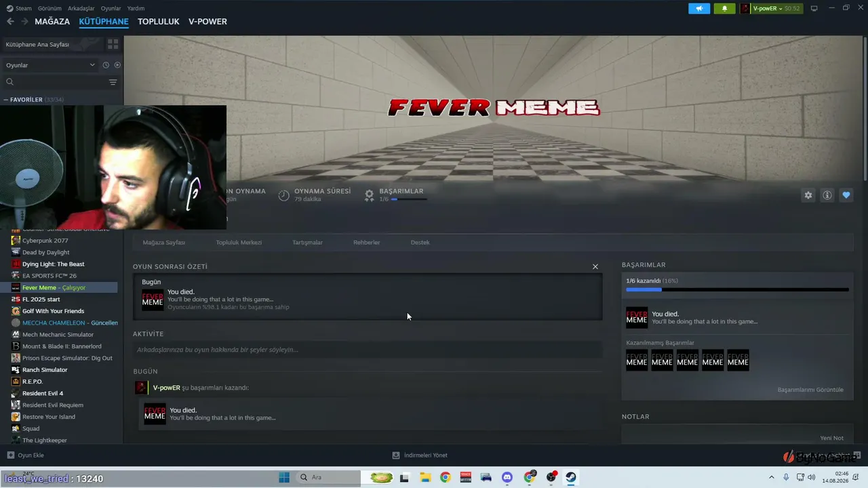This screenshot has width=868, height=488.
Task: Open Topluluk Merkezi link
Action: [x=239, y=243]
